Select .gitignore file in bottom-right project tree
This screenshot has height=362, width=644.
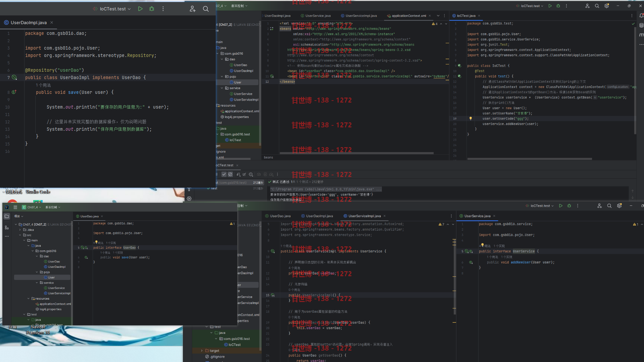[215, 357]
